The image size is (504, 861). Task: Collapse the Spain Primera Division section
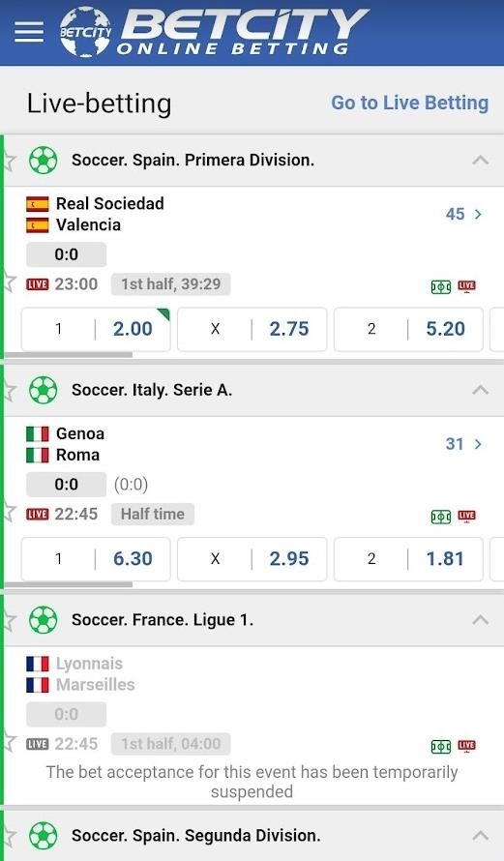481,160
